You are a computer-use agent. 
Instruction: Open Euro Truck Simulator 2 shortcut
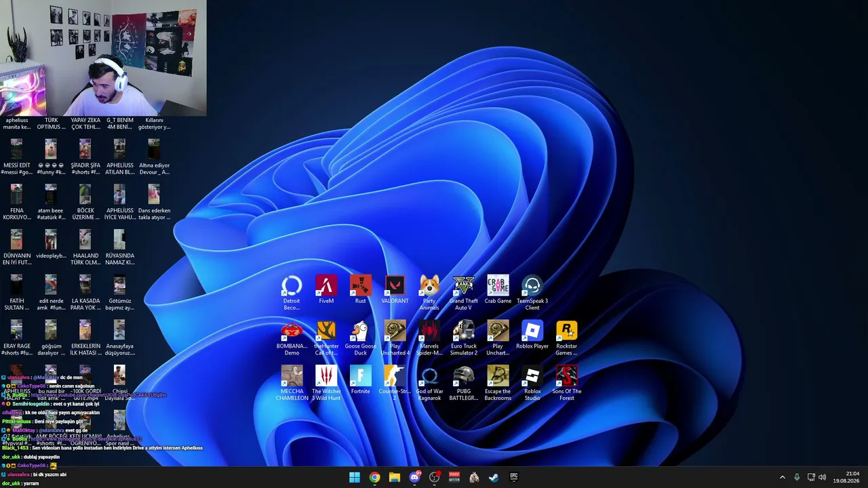[464, 338]
